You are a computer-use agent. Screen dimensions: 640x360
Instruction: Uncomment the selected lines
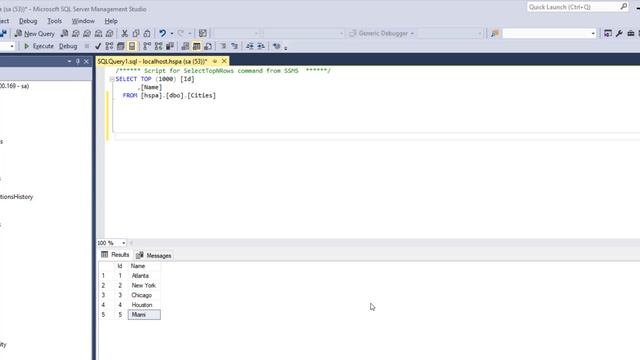(x=234, y=46)
